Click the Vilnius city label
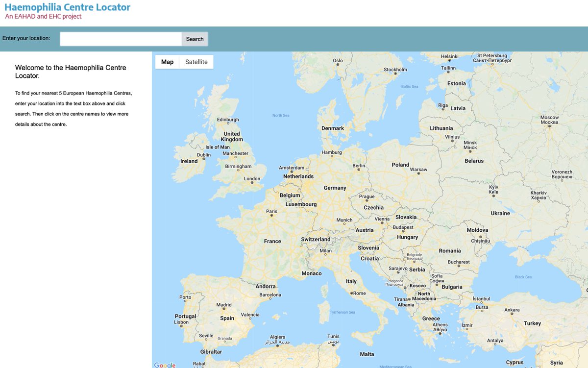Viewport: 588px width, 368px height. pyautogui.click(x=452, y=137)
